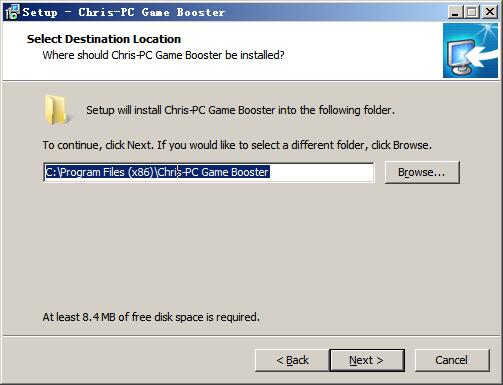The height and width of the screenshot is (385, 503).
Task: Open the Browse folder dialog
Action: (x=422, y=172)
